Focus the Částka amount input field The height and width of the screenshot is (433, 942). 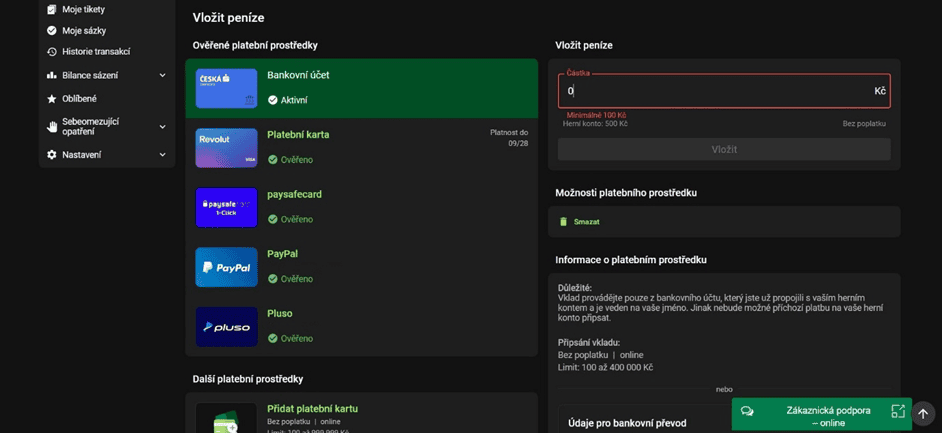tap(724, 91)
